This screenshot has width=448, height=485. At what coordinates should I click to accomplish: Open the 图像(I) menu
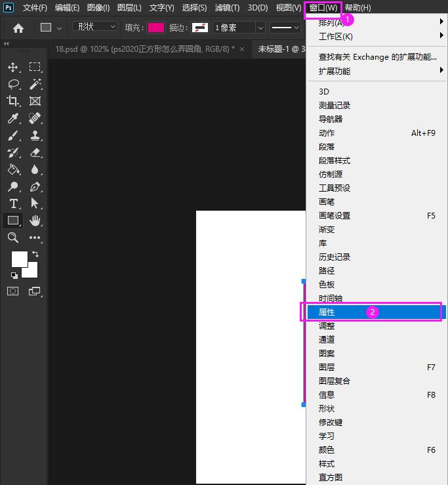[x=98, y=7]
